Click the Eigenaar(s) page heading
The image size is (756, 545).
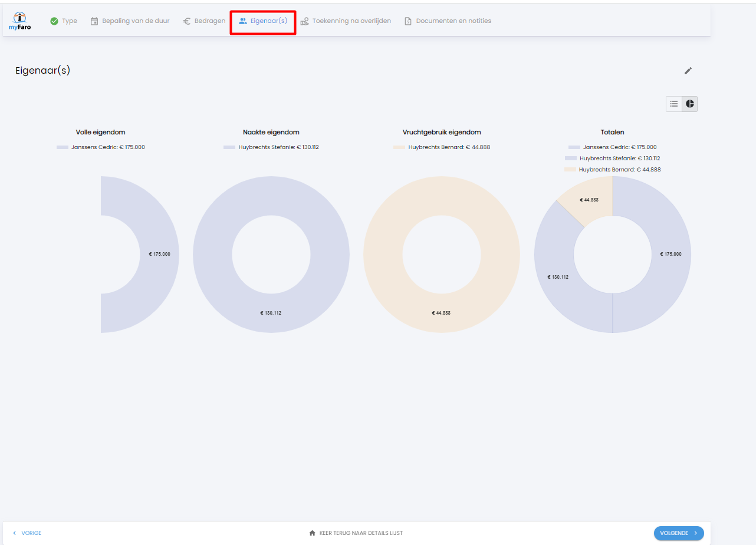tap(43, 71)
